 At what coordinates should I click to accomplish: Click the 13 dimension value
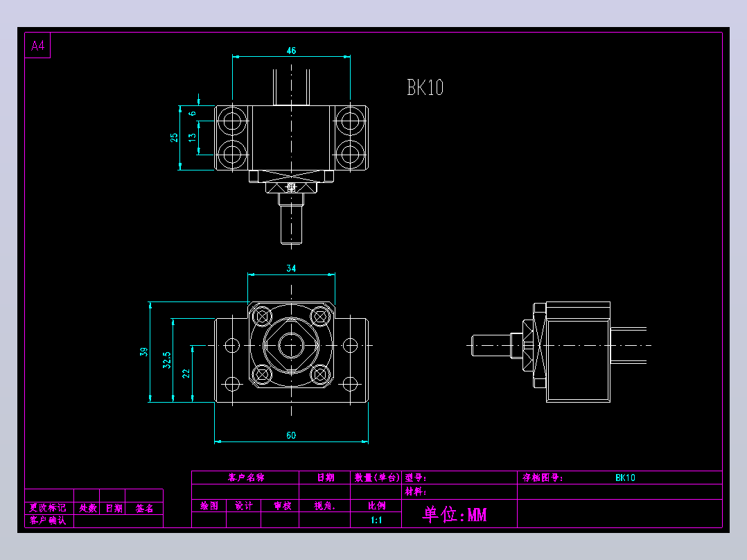pos(192,137)
